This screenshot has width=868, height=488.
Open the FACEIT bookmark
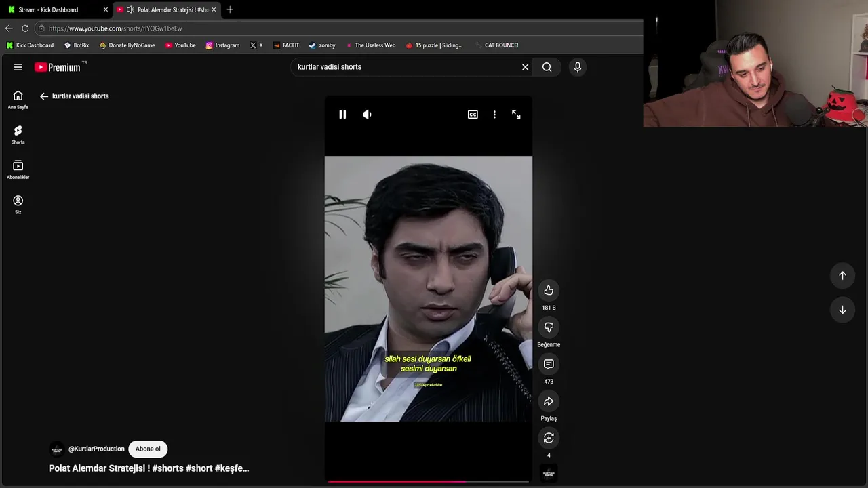(286, 45)
